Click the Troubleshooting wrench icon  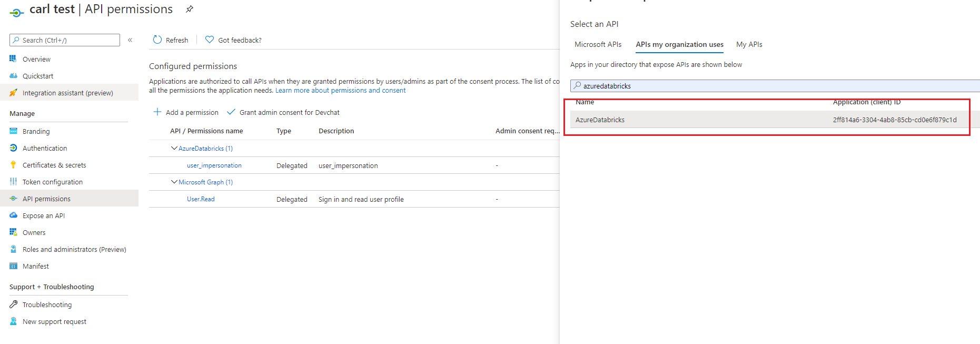coord(13,304)
